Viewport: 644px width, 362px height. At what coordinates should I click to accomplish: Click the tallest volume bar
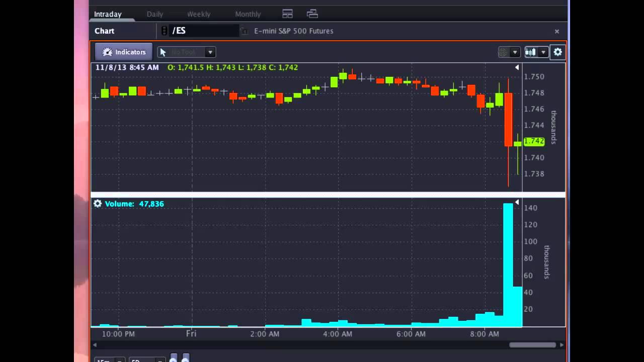pyautogui.click(x=508, y=265)
